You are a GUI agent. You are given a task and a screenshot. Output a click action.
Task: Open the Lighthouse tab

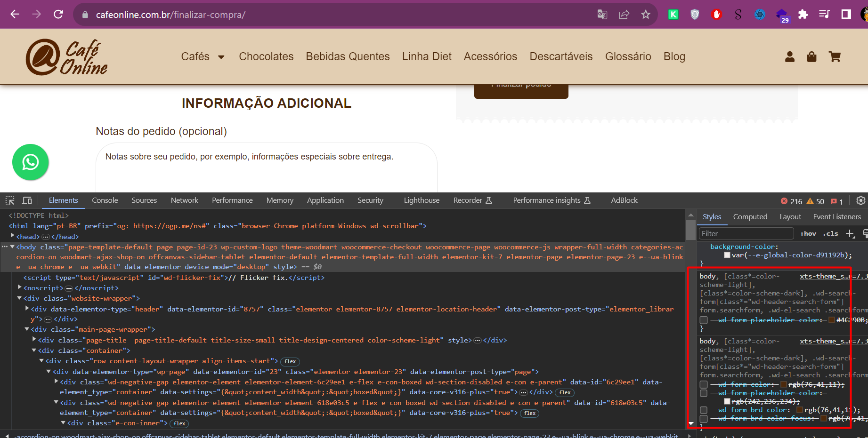422,200
